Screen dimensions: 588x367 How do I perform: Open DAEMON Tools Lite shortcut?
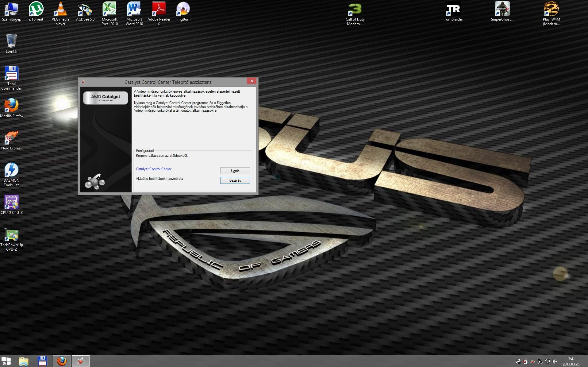12,175
